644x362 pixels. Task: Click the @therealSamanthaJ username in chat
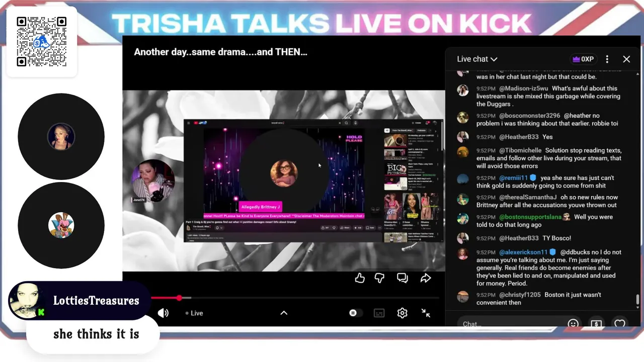(x=528, y=198)
